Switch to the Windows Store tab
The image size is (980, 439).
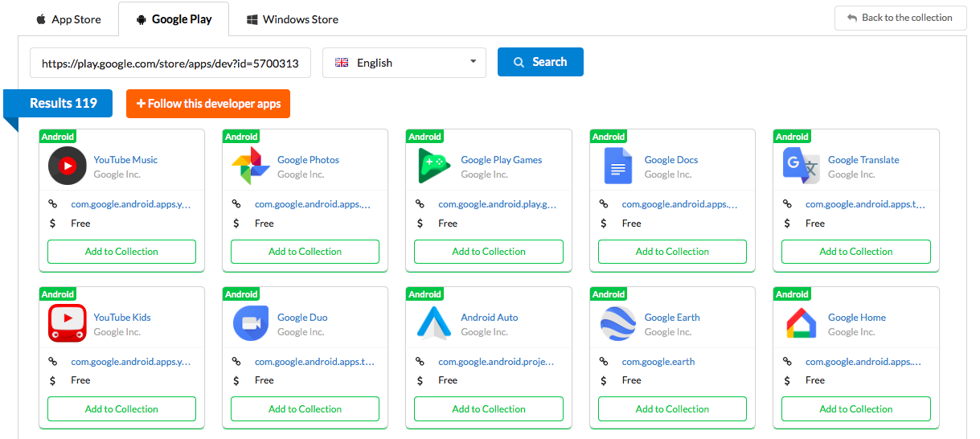(x=292, y=19)
